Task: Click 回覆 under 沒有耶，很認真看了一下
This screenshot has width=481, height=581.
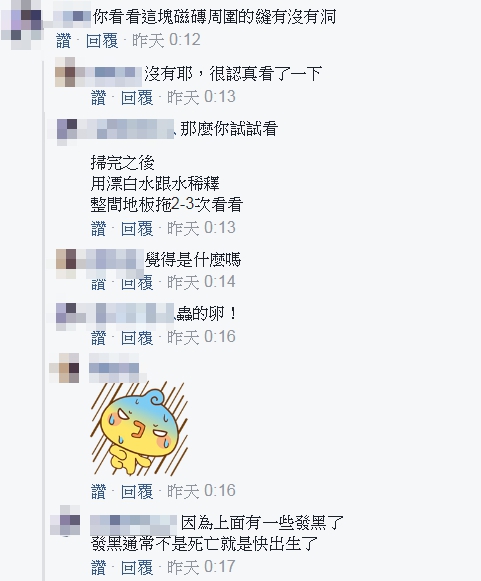Action: tap(137, 97)
